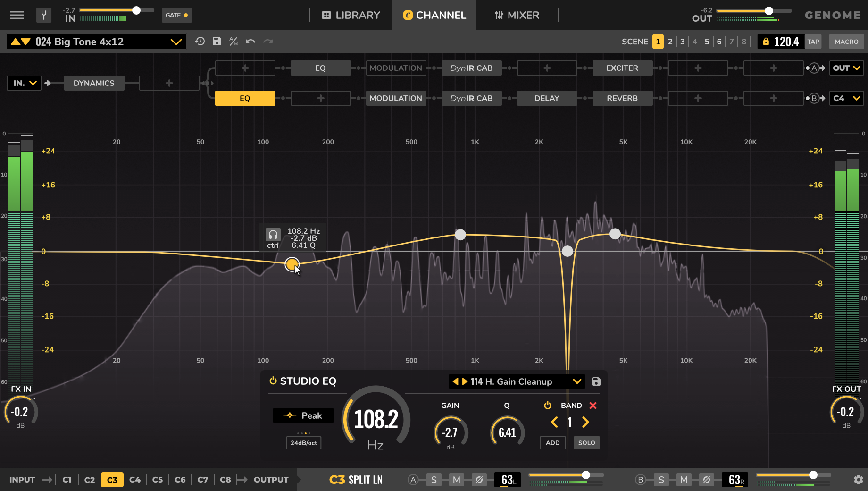Redo the last change
Image resolution: width=868 pixels, height=491 pixels.
(268, 42)
